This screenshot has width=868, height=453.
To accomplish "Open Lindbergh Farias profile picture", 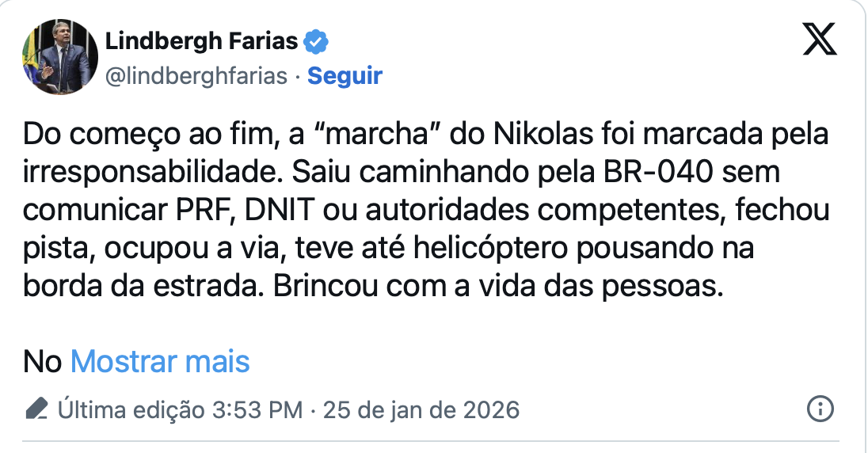I will (59, 57).
